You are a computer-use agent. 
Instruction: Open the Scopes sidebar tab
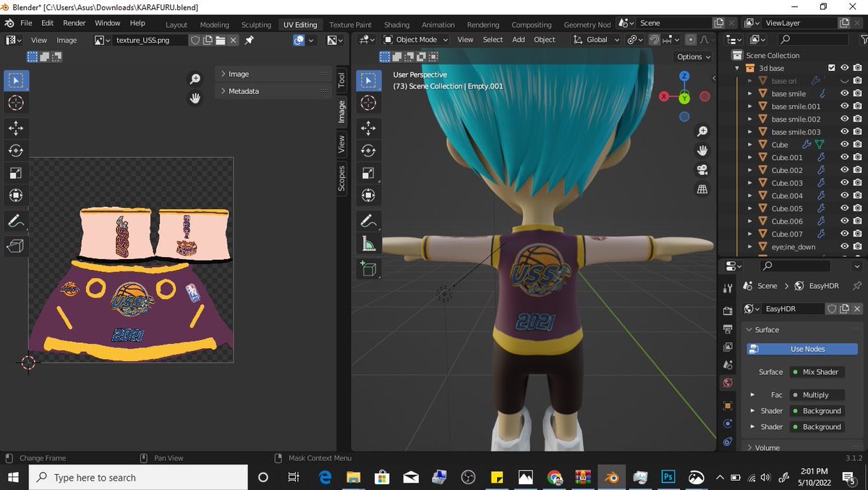(x=341, y=179)
